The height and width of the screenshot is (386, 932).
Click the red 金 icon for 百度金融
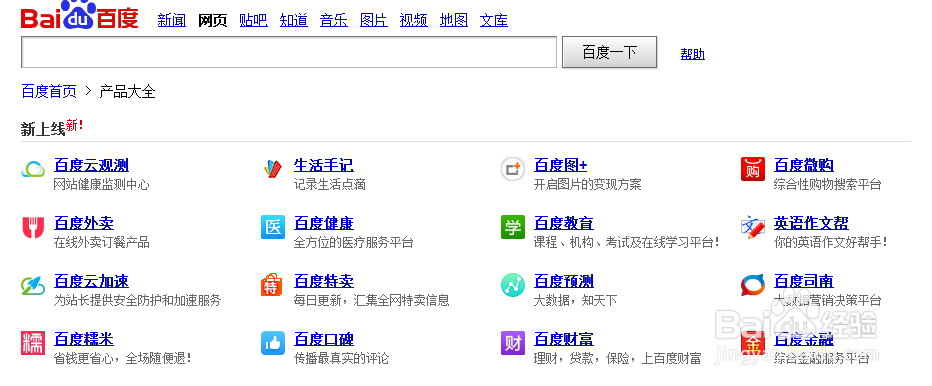point(753,343)
